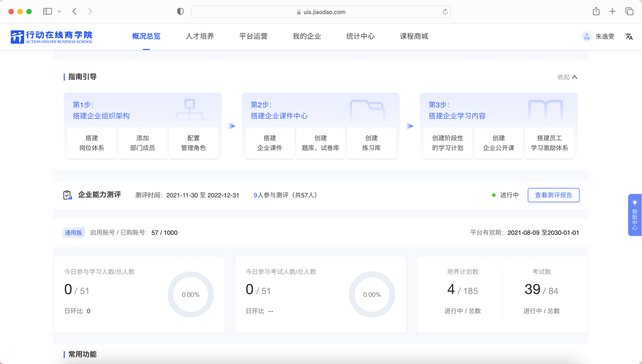642x364 pixels.
Task: Click the exam participation 0.00% ring chart
Action: pos(372,294)
